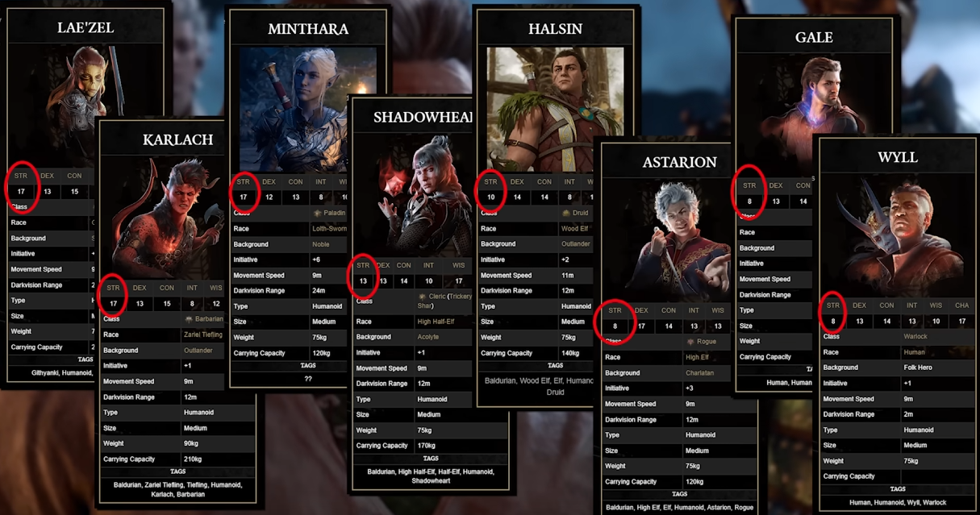Click the Lolth-Sworn race link
Image resolution: width=980 pixels, height=515 pixels.
coord(331,228)
